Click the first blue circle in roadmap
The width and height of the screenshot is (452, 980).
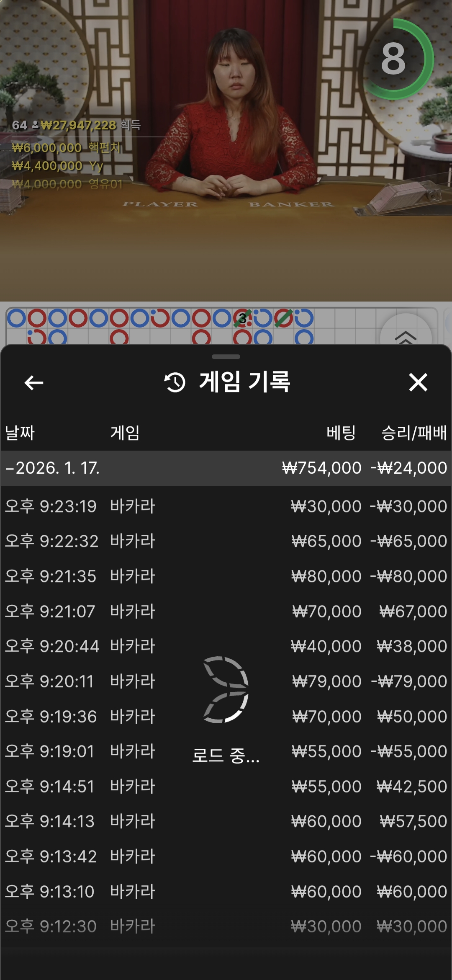pos(17,318)
